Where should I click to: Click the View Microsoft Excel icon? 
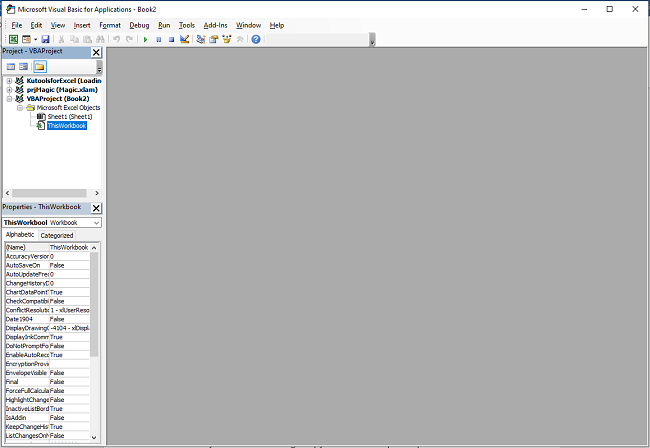click(x=13, y=39)
